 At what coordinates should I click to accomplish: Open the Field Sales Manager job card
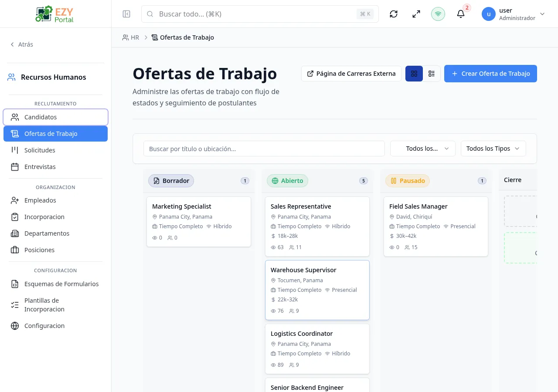coord(436,226)
